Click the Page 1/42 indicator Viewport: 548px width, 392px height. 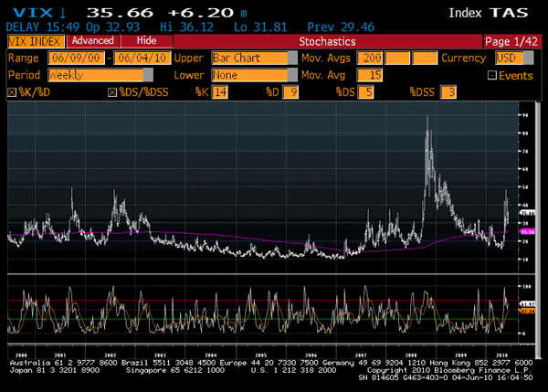(512, 41)
